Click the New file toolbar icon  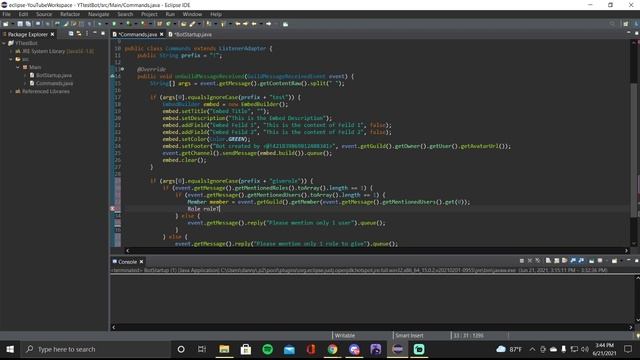click(5, 24)
